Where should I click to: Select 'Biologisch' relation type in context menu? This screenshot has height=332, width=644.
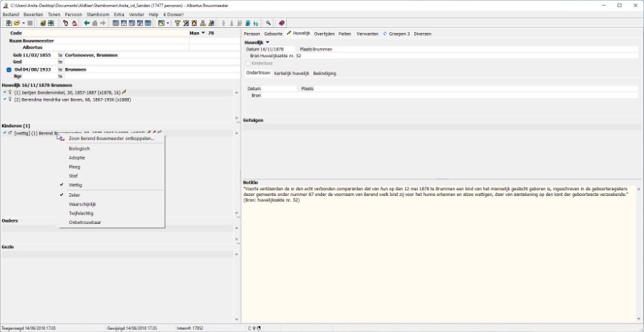pyautogui.click(x=79, y=148)
